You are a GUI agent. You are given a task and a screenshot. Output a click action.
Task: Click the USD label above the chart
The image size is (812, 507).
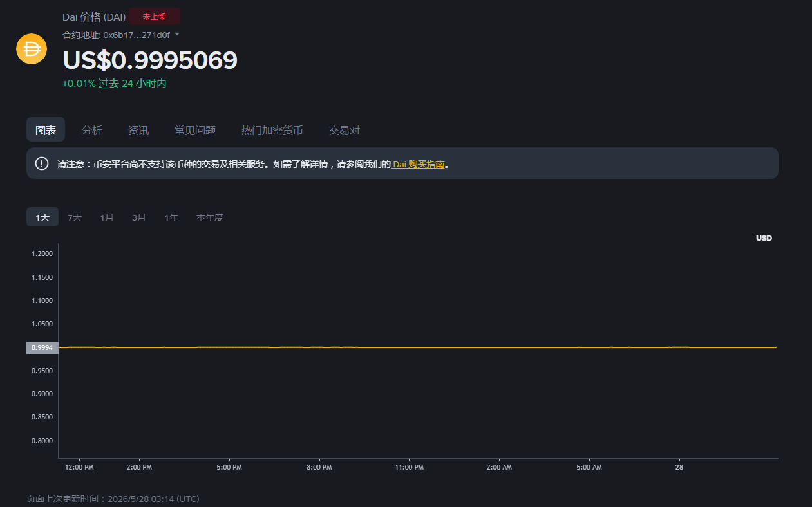pyautogui.click(x=764, y=238)
